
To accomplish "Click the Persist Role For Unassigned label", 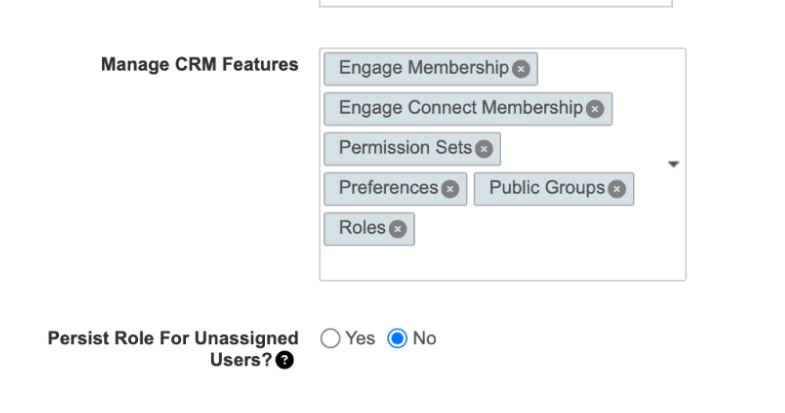I will click(173, 338).
